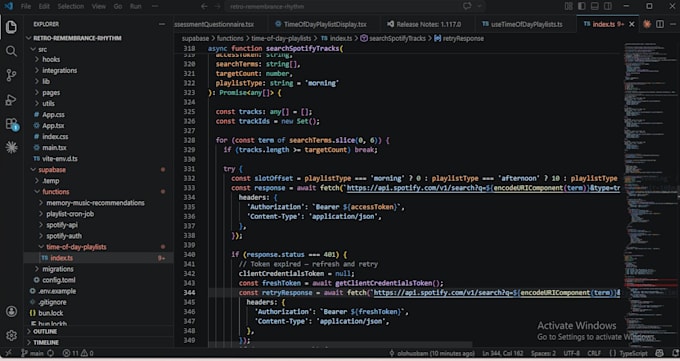Click the horizontal scrollbar under the code
The image size is (680, 361).
pos(340,345)
